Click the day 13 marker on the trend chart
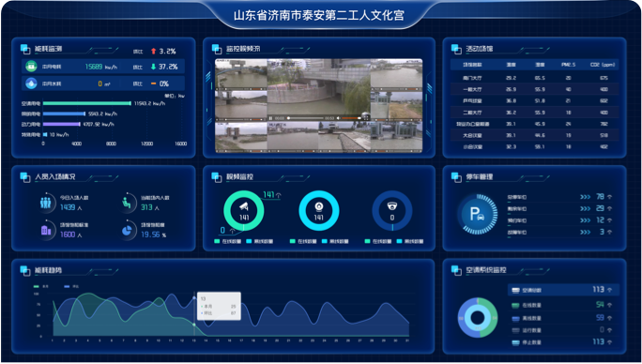The width and height of the screenshot is (642, 364). point(194,298)
